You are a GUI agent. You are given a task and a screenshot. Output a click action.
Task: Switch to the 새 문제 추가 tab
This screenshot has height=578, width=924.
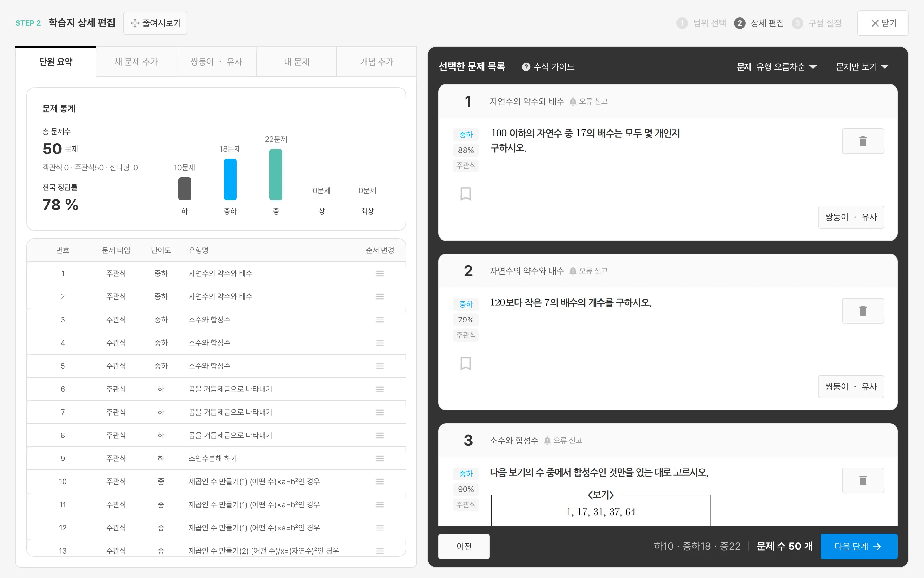pyautogui.click(x=136, y=62)
